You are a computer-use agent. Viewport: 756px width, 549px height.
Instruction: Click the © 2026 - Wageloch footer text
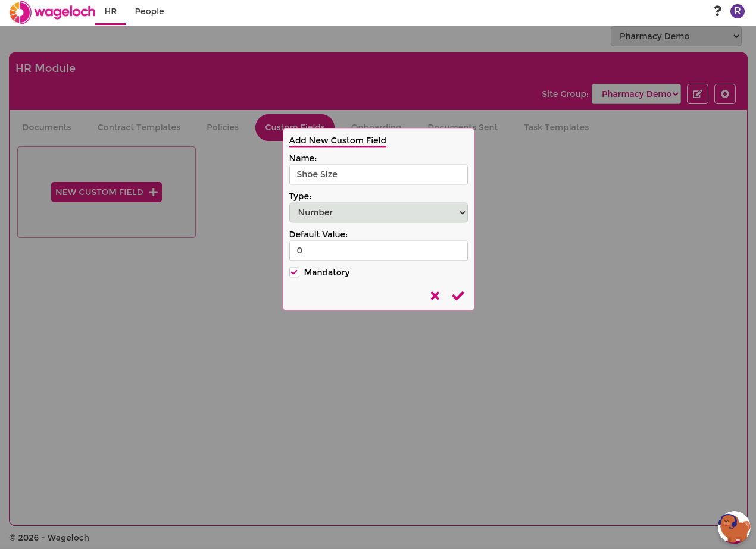coord(49,538)
